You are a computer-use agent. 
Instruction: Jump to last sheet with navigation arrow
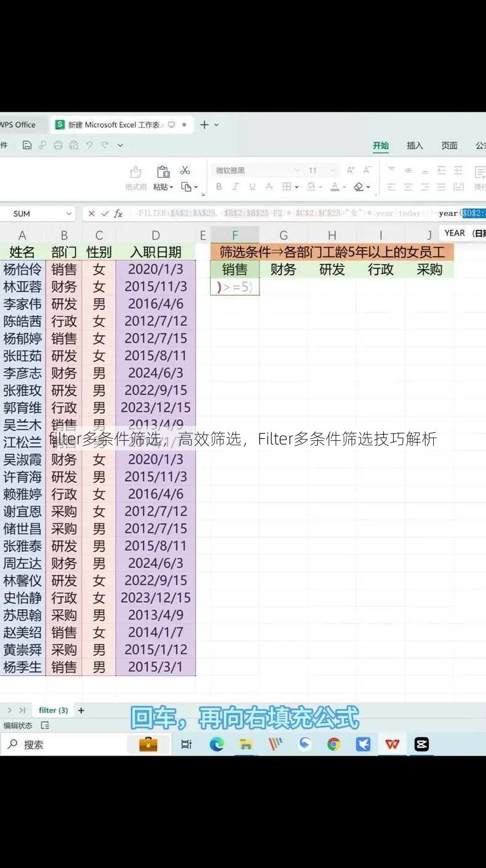[22, 710]
